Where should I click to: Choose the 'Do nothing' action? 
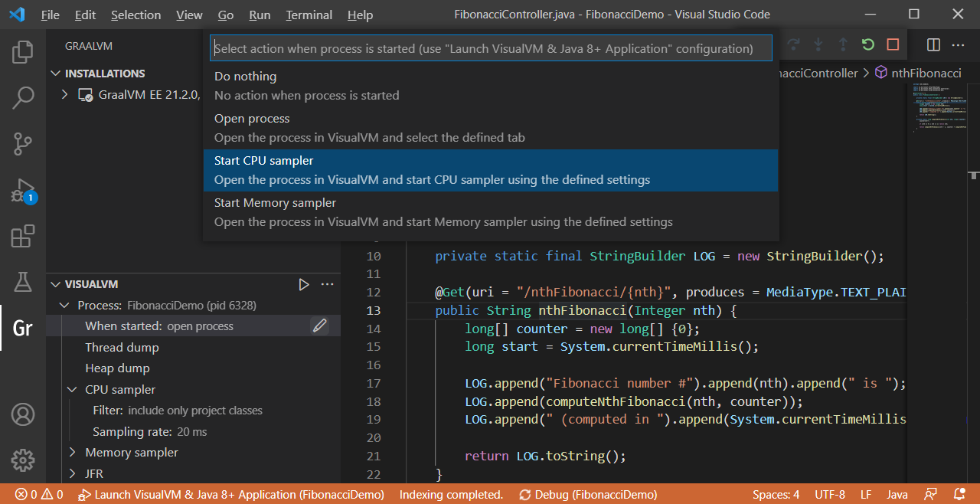pos(491,86)
